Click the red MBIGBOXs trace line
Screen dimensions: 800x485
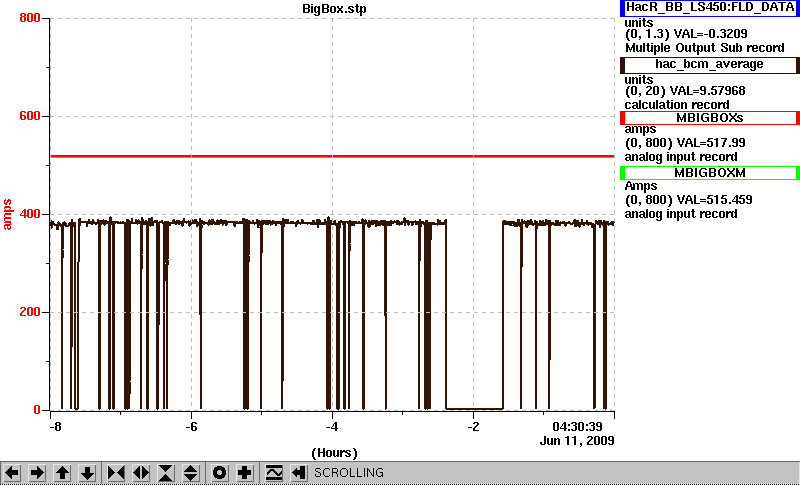(x=332, y=156)
